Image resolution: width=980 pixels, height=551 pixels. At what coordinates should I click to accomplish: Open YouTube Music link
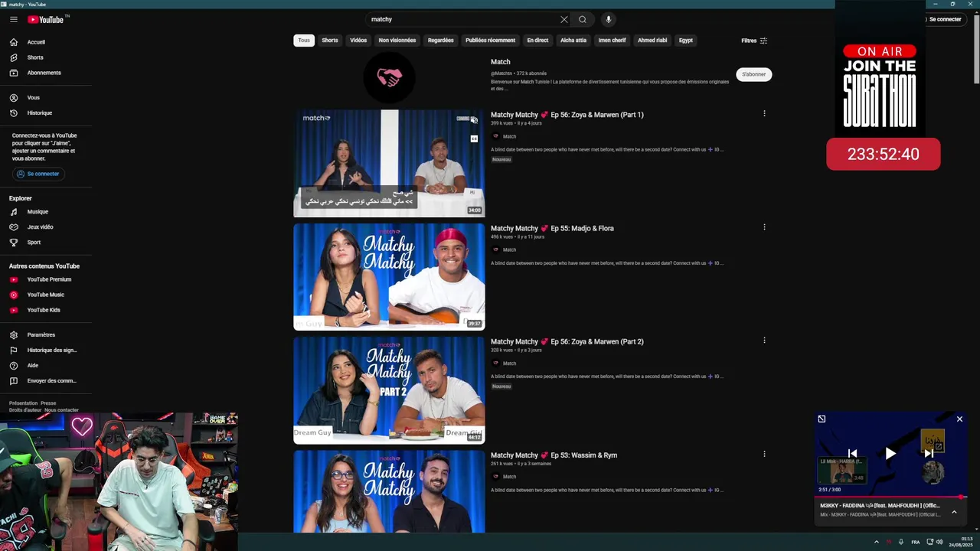click(x=46, y=295)
